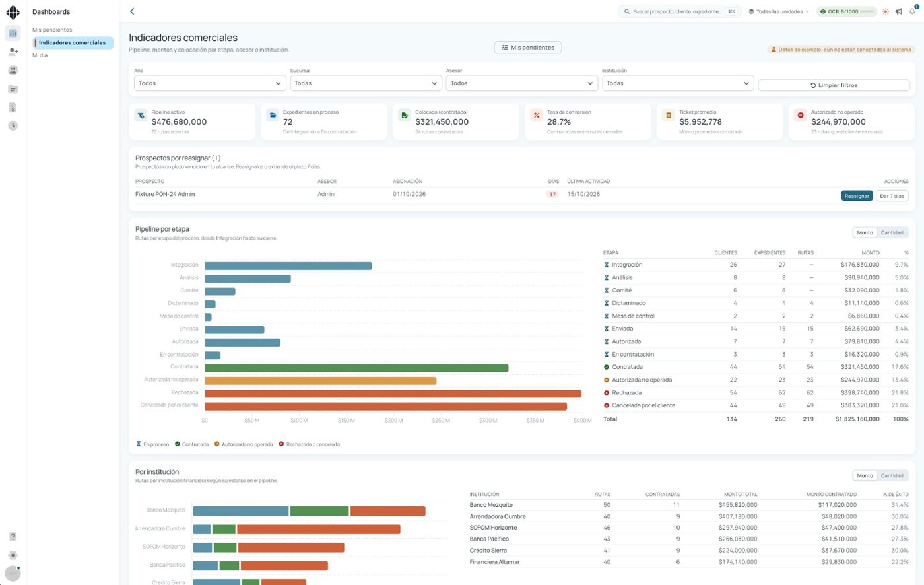Switch Pipeline por etapa to Cantidad
Image resolution: width=924 pixels, height=585 pixels.
[x=892, y=232]
